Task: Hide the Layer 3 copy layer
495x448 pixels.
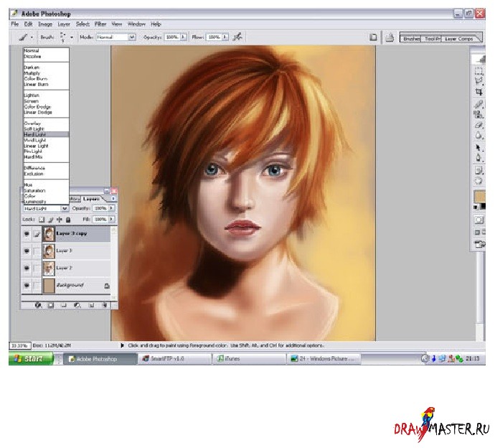Action: tap(27, 234)
